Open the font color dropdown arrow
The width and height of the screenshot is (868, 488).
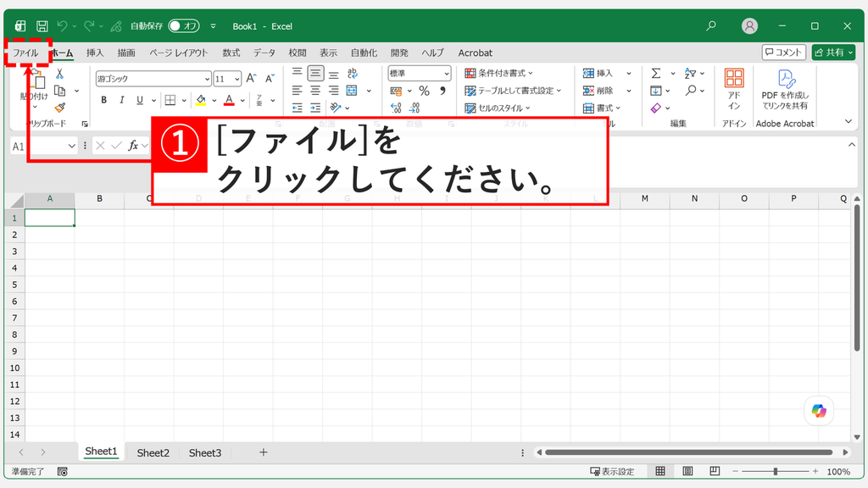click(x=242, y=101)
